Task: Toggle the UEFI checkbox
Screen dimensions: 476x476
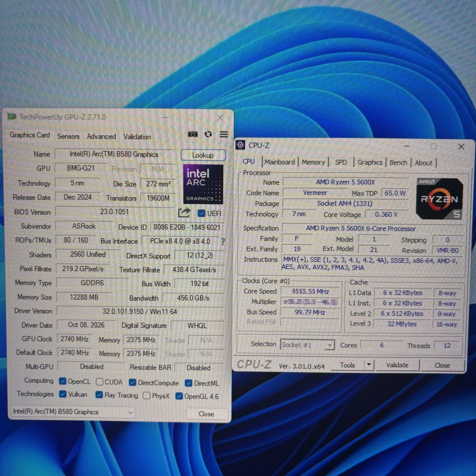Action: pos(201,213)
